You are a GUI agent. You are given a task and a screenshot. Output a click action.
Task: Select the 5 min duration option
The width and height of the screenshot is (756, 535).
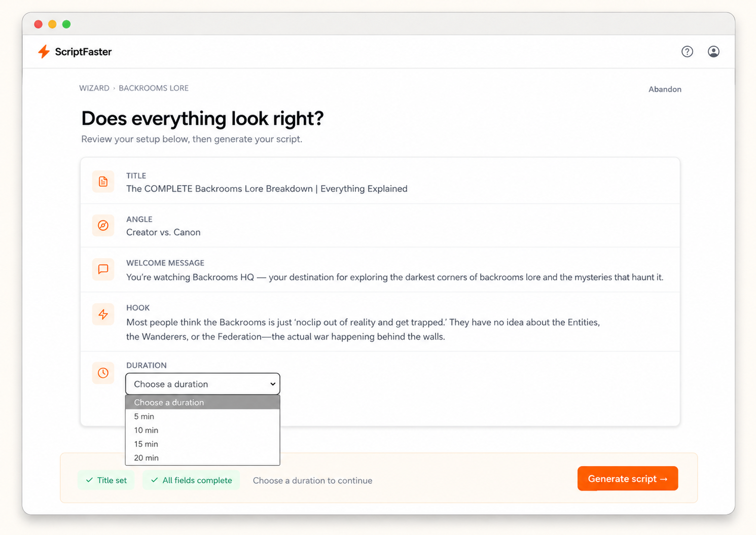(x=203, y=416)
